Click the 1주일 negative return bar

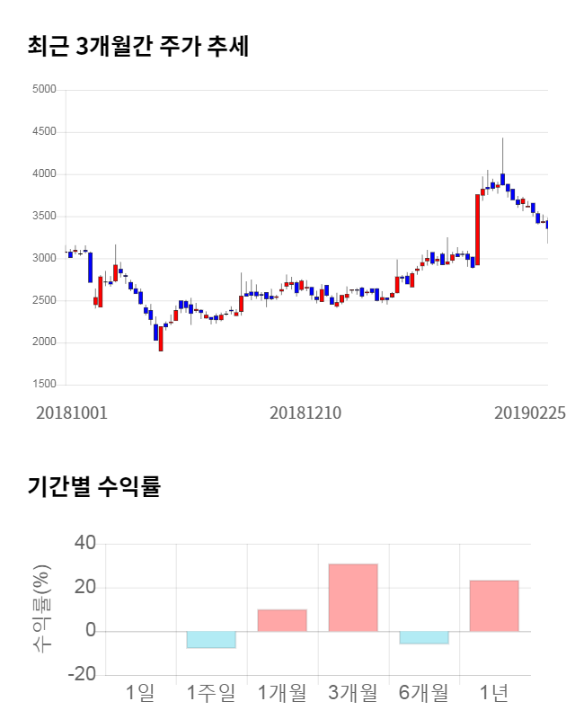point(211,639)
